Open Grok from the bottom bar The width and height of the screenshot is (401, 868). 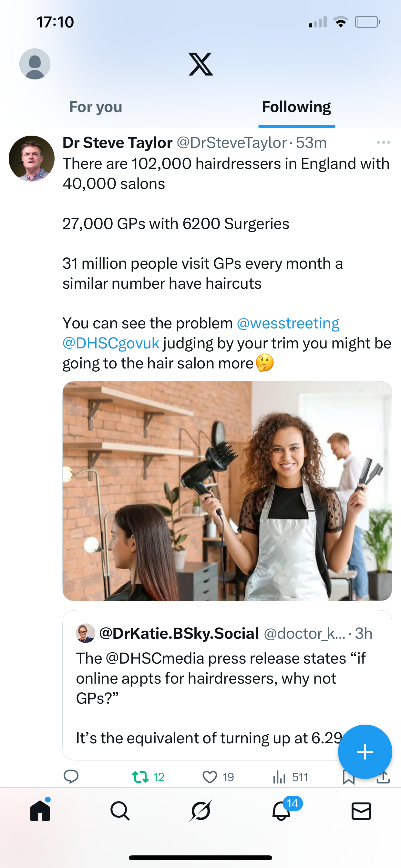tap(200, 811)
